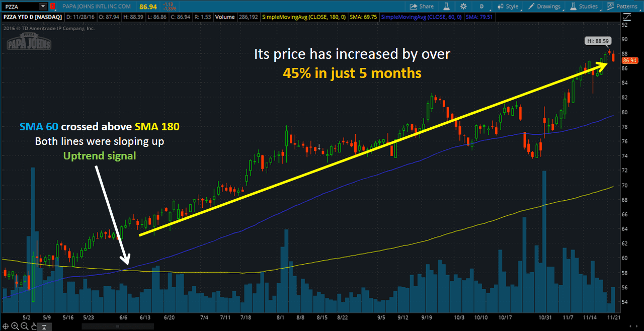The height and width of the screenshot is (331, 644).
Task: Click the yellow 86.94 quote in header
Action: (x=149, y=7)
